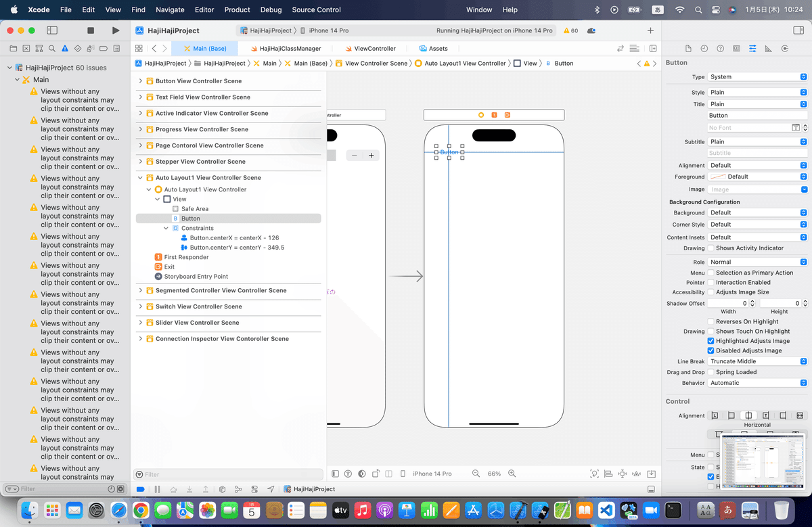Open the Report navigator icon
The image size is (812, 527).
[116, 49]
